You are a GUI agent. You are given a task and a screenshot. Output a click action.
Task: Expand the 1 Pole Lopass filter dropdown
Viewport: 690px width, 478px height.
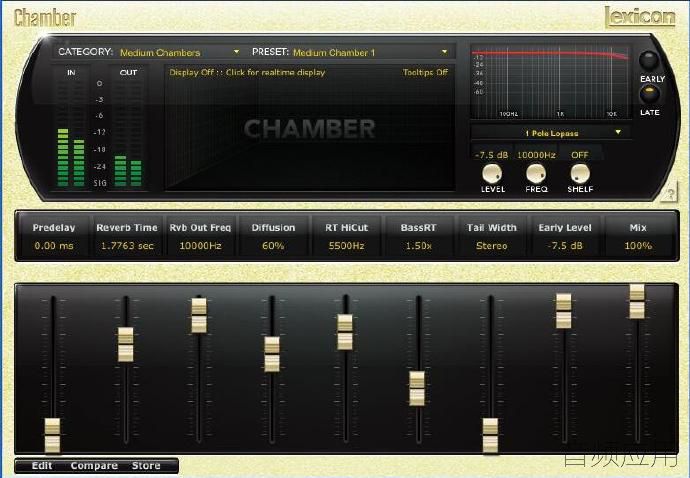618,132
